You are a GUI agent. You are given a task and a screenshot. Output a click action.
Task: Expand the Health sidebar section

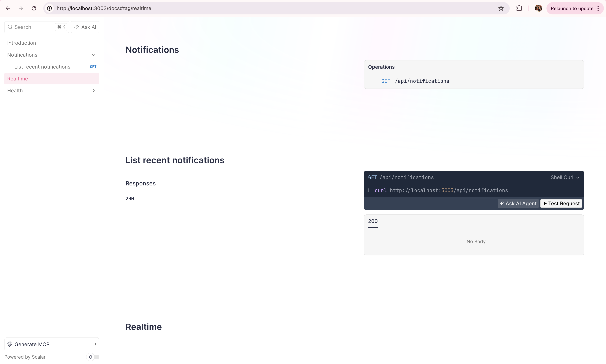93,91
